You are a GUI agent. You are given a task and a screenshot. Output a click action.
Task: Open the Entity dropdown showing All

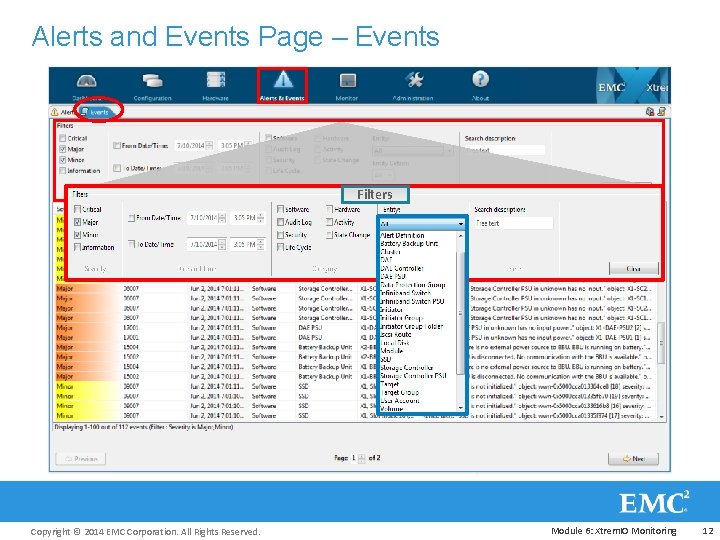pos(422,224)
